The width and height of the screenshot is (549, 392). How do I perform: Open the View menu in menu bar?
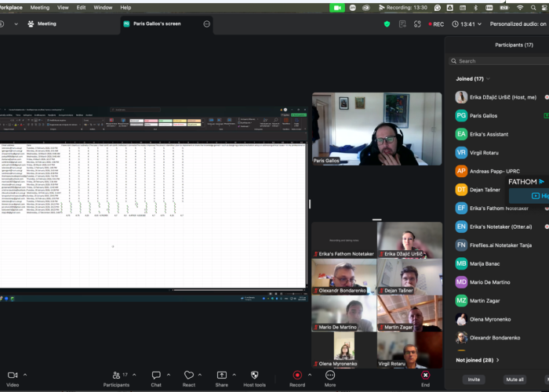(x=63, y=7)
